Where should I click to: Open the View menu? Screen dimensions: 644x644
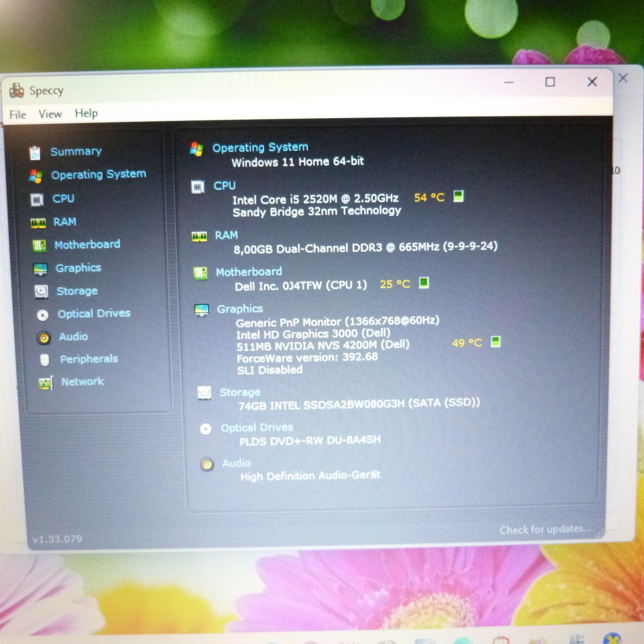50,114
